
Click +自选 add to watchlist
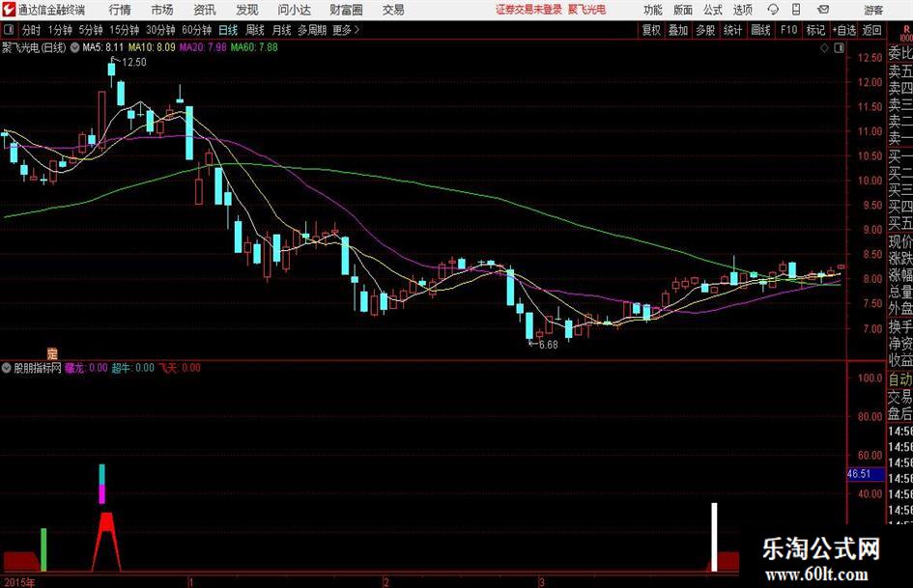(x=843, y=30)
